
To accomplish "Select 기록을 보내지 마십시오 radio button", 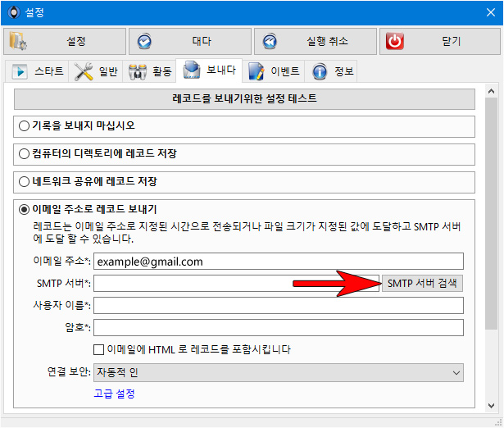I will click(x=24, y=125).
